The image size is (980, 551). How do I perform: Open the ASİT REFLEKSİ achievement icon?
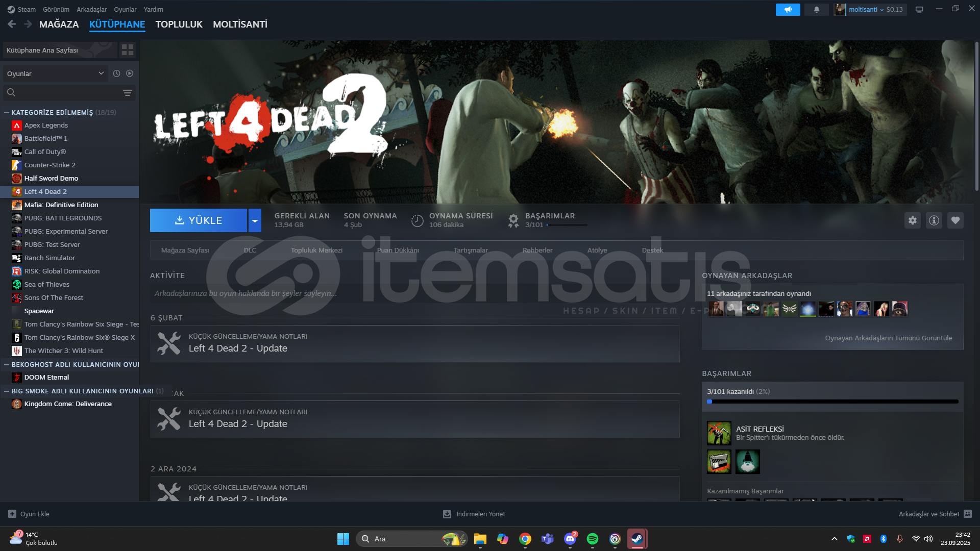(719, 433)
